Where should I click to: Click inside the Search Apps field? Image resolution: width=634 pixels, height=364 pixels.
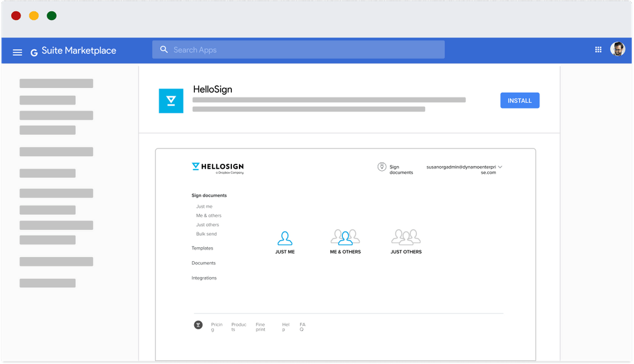(294, 49)
